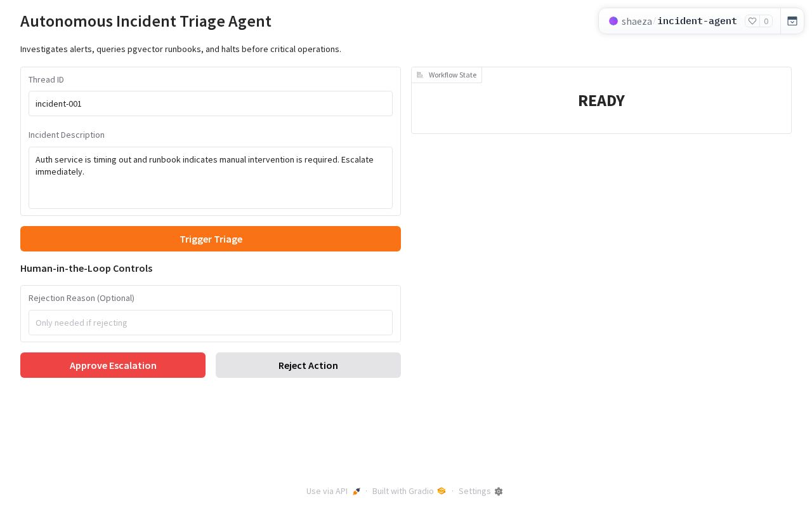
Task: Click the API rocket icon
Action: click(357, 491)
